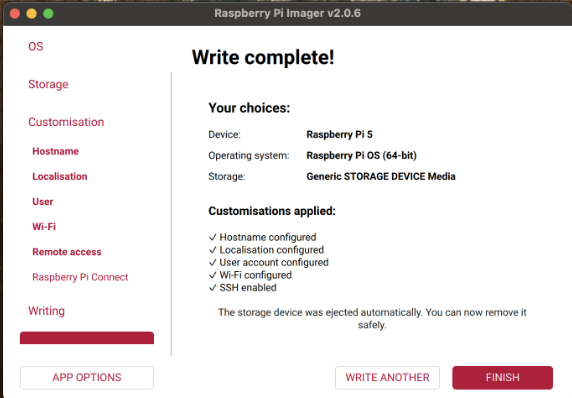Click the 'Device:' label

tap(224, 135)
